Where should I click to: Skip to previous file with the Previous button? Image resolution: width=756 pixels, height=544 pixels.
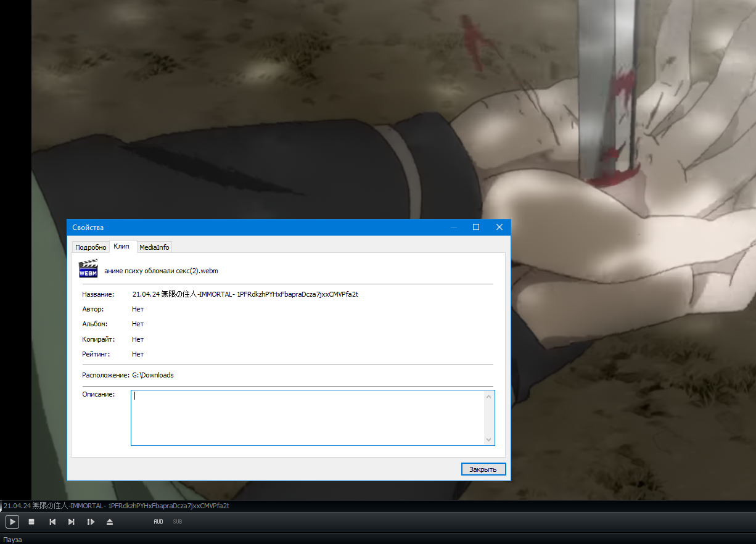[52, 522]
